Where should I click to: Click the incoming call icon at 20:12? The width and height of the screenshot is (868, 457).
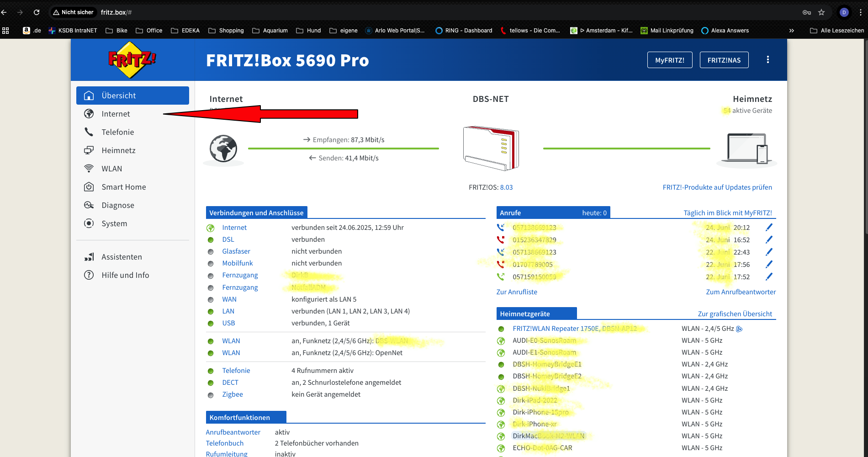(x=501, y=227)
